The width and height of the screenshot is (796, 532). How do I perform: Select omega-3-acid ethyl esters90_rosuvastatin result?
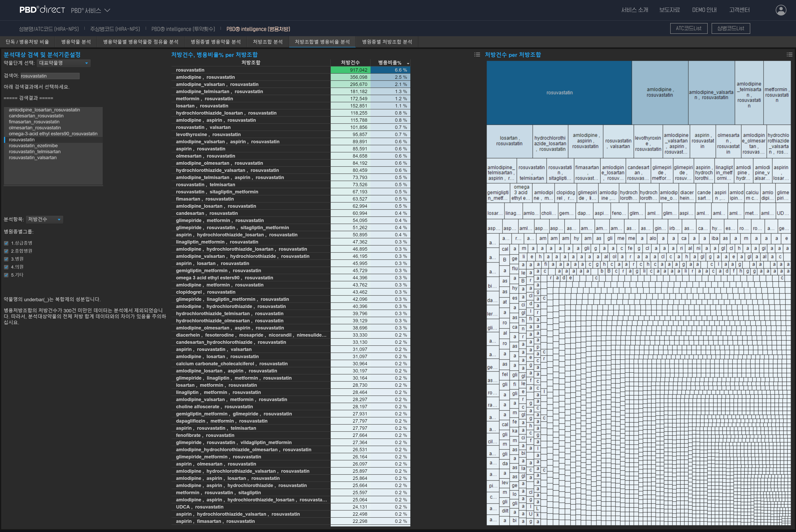click(x=53, y=134)
